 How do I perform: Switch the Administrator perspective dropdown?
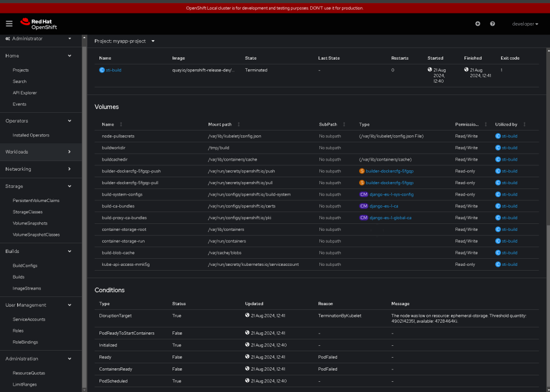(38, 39)
